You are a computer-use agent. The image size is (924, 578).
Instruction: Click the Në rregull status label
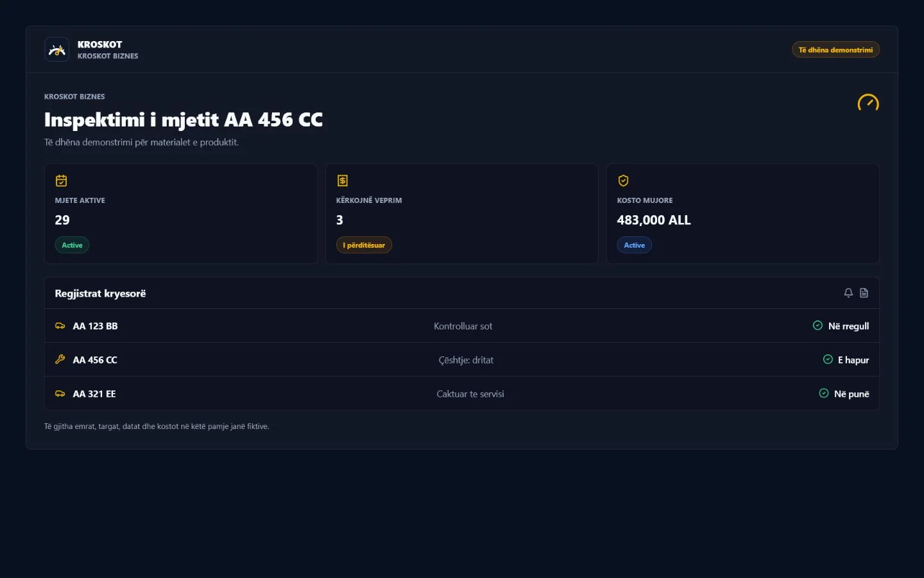[848, 326]
